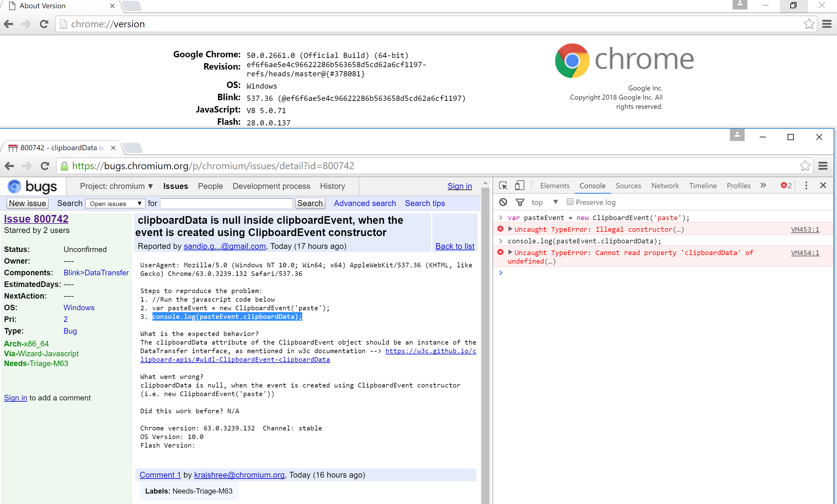Click the Search button

[x=310, y=203]
